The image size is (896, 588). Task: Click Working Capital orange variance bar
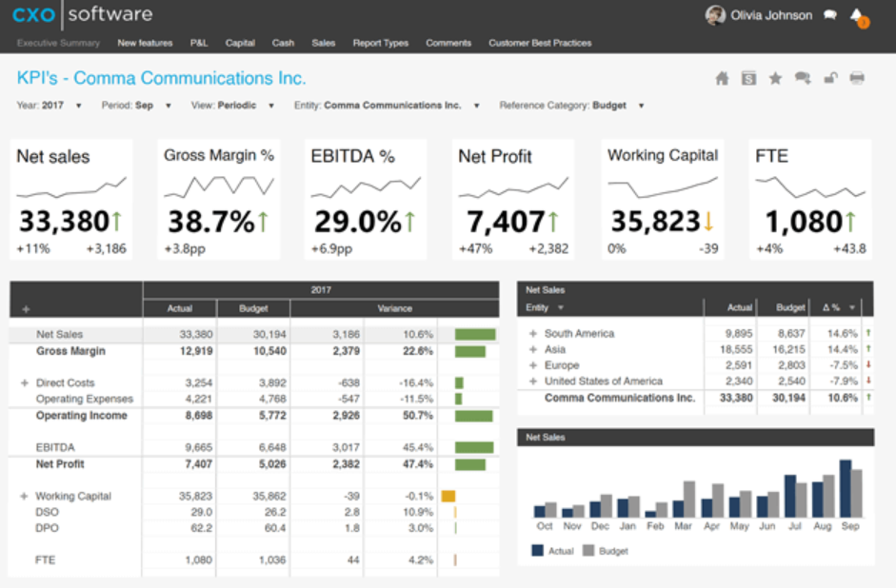pos(448,496)
